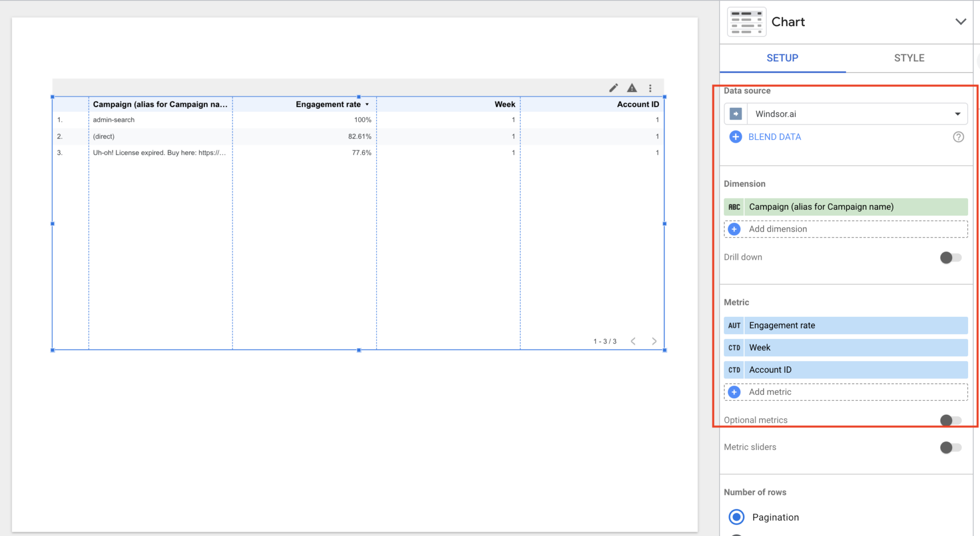980x536 pixels.
Task: Go to next table page arrow
Action: (654, 341)
